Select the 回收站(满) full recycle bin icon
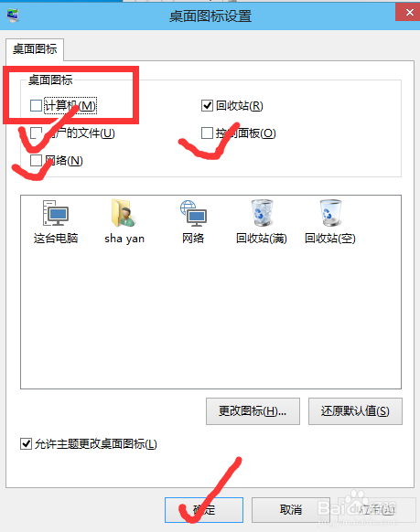The height and width of the screenshot is (532, 420). tap(262, 222)
